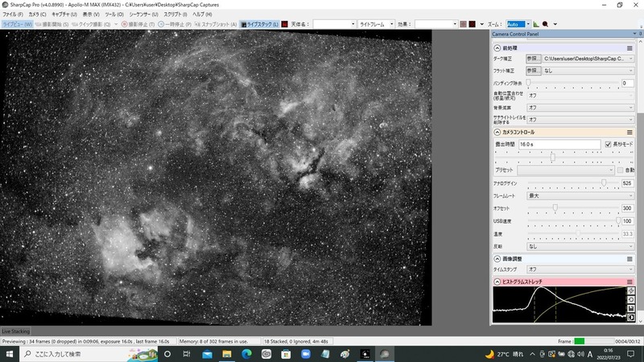Screen dimensions: 644x362
Task: Open the 画像調整 section hamburger menu
Action: pyautogui.click(x=630, y=259)
